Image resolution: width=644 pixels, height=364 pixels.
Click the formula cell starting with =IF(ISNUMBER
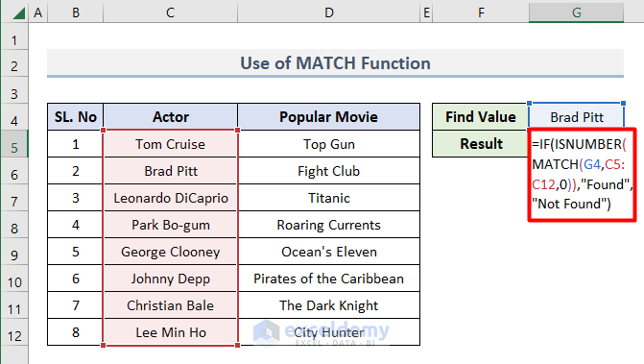(582, 175)
